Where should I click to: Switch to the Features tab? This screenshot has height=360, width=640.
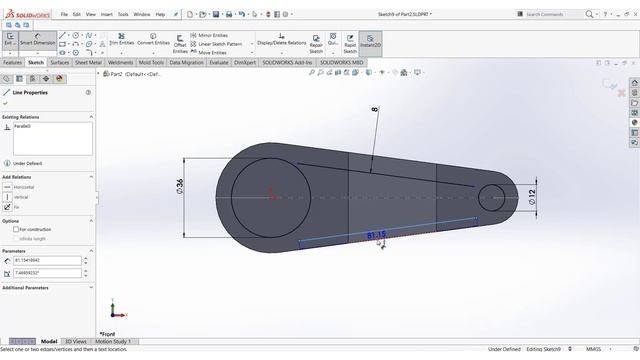tap(12, 63)
